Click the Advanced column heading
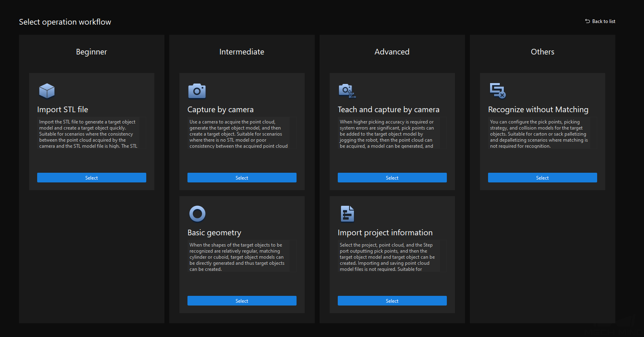Image resolution: width=644 pixels, height=337 pixels. coord(392,52)
